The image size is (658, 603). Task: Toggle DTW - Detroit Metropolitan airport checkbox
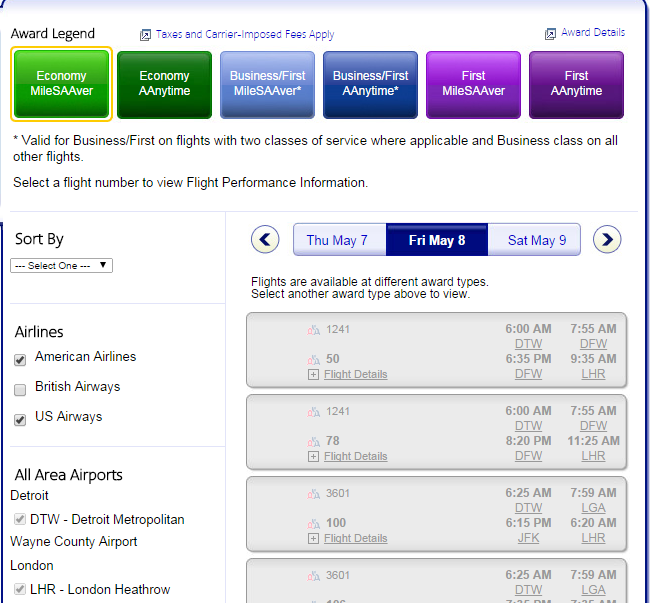(x=20, y=519)
